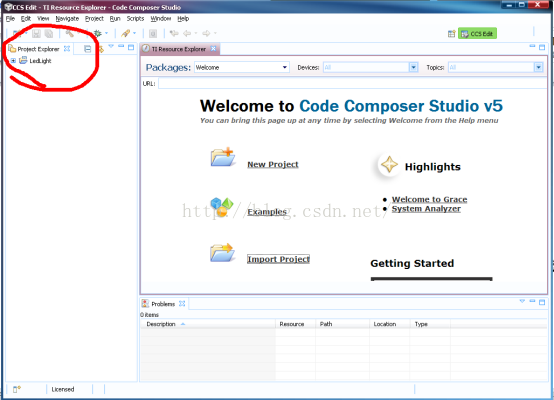Click the Collapse All icon in Project Explorer

point(88,49)
